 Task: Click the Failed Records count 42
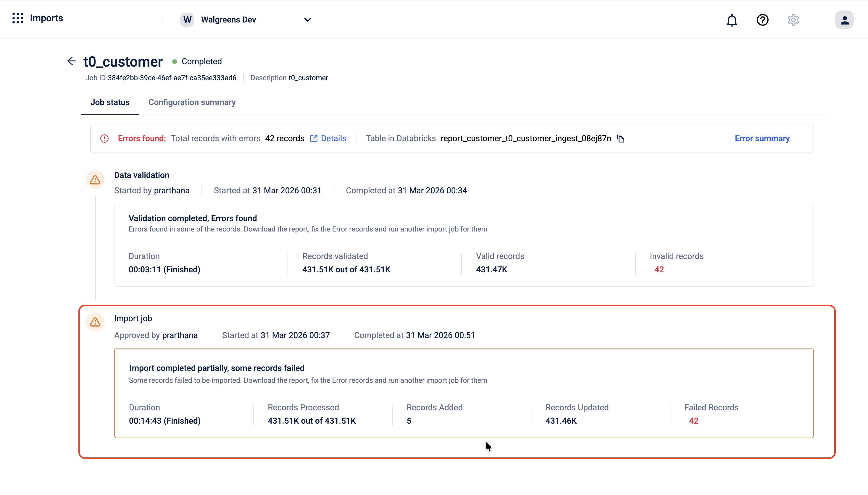tap(693, 421)
